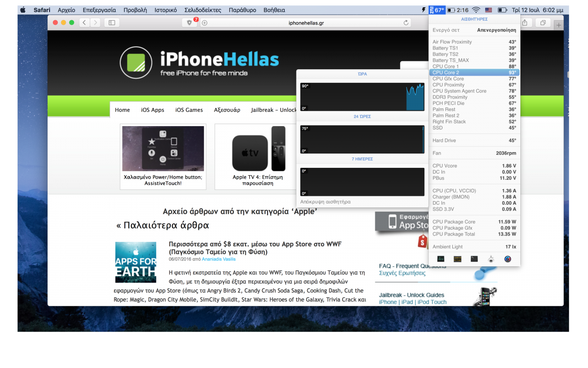
Task: Open the Προβολή menu
Action: [x=135, y=10]
